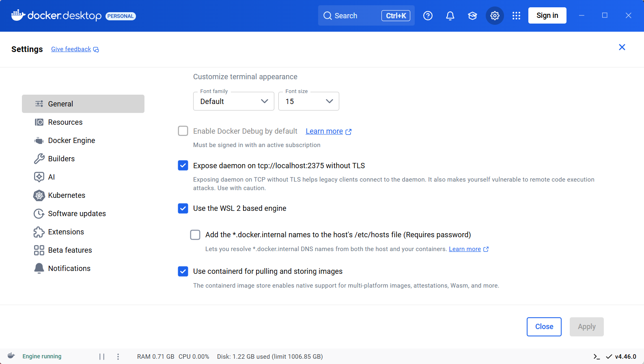The width and height of the screenshot is (644, 364).
Task: Close Settings with the blue X icon
Action: click(622, 48)
